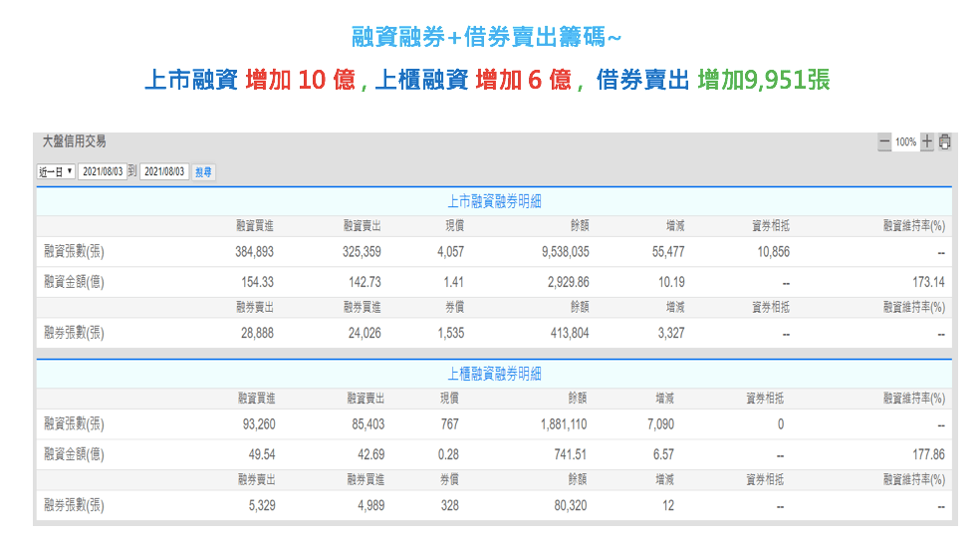
Task: Click the 融資買進 column header in 上市 table
Action: pyautogui.click(x=255, y=226)
